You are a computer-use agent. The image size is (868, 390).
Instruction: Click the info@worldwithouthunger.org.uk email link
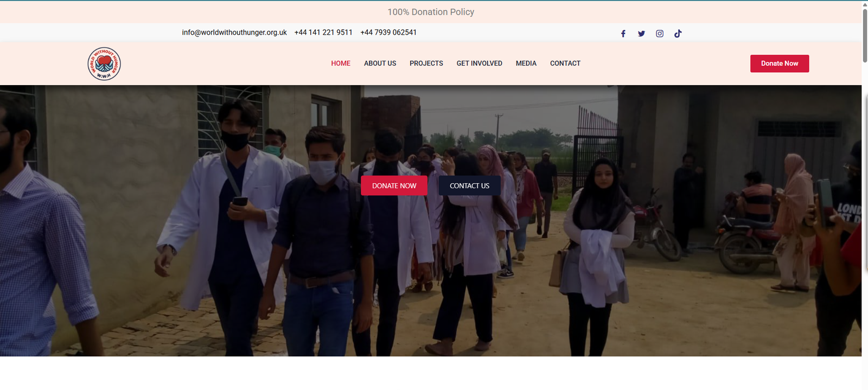pyautogui.click(x=234, y=33)
